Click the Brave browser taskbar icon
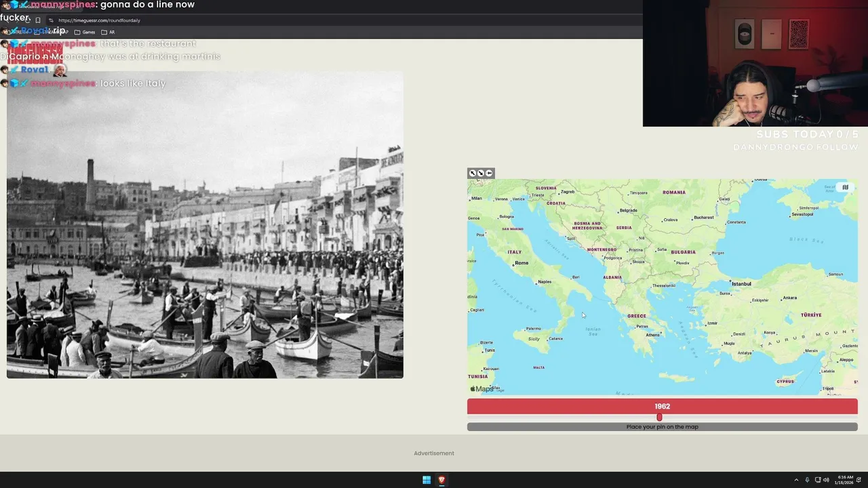This screenshot has height=488, width=868. [x=441, y=480]
